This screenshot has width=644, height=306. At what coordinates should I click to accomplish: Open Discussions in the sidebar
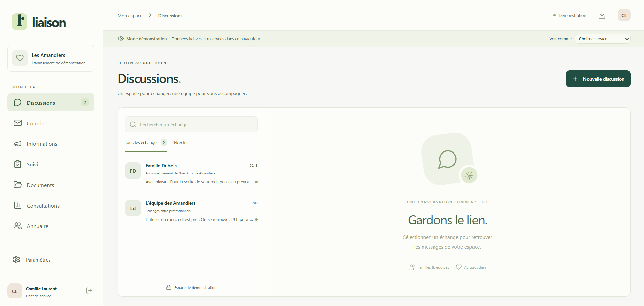pos(51,102)
